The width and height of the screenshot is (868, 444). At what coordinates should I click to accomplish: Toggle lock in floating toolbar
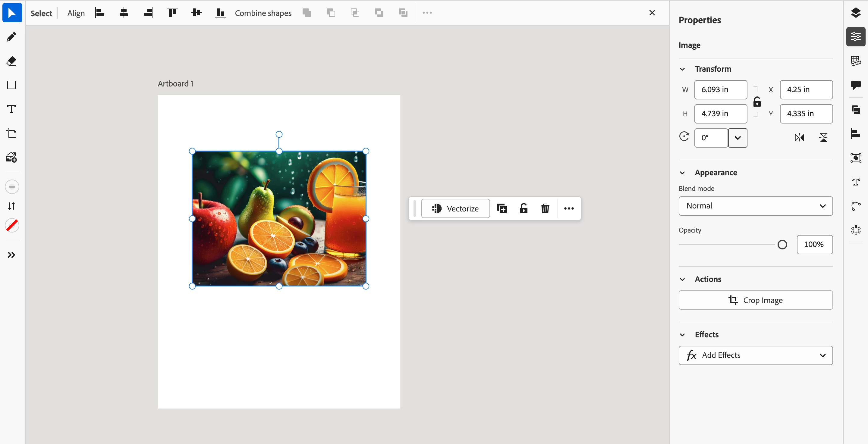pos(523,208)
